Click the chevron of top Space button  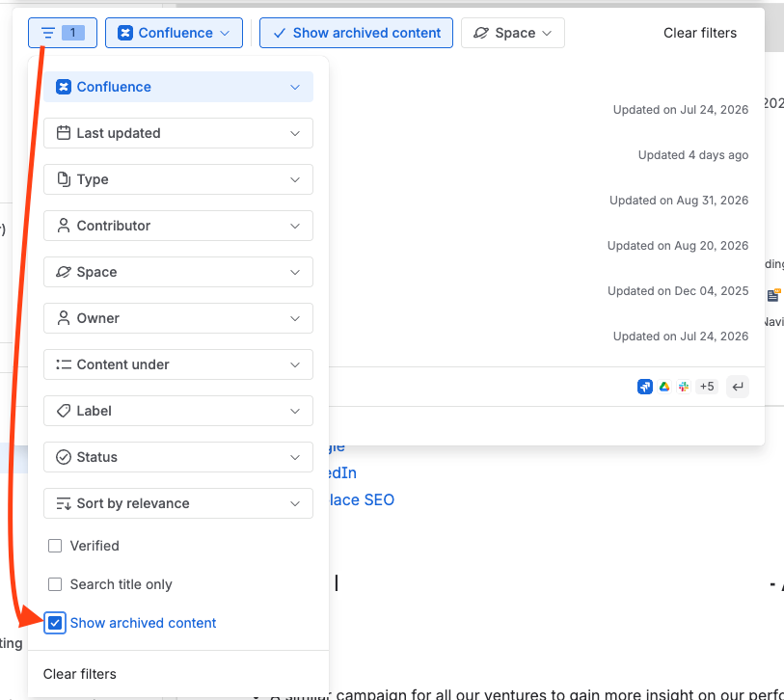547,33
